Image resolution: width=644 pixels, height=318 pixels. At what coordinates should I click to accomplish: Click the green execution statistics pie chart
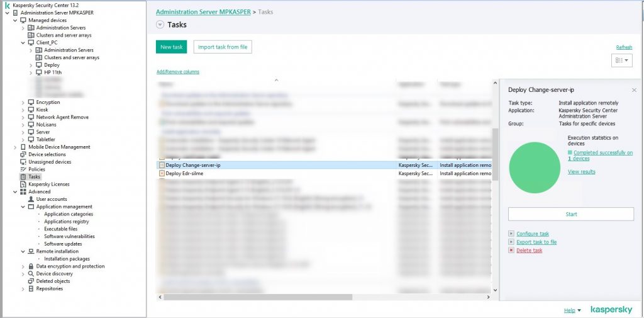pyautogui.click(x=534, y=168)
